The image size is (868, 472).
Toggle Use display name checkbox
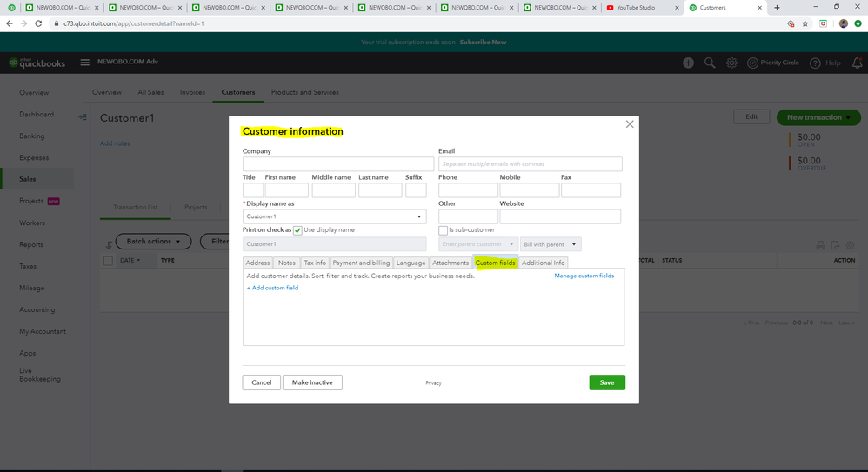pyautogui.click(x=297, y=230)
